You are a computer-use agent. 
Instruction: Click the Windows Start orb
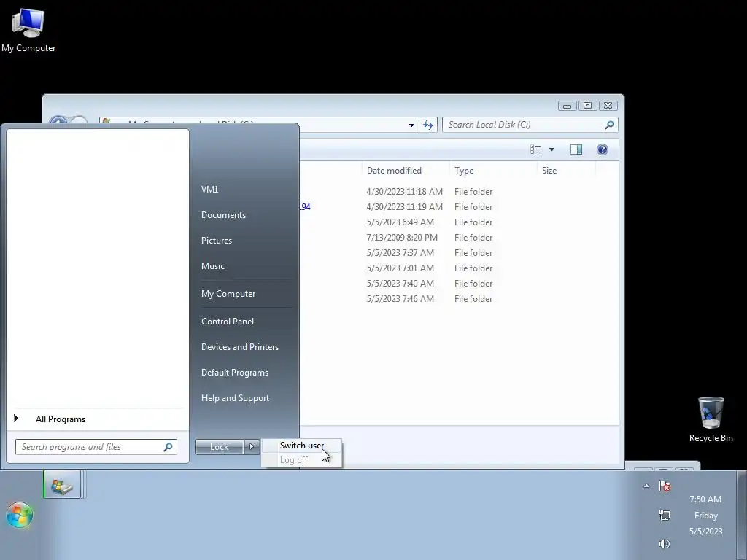point(20,515)
